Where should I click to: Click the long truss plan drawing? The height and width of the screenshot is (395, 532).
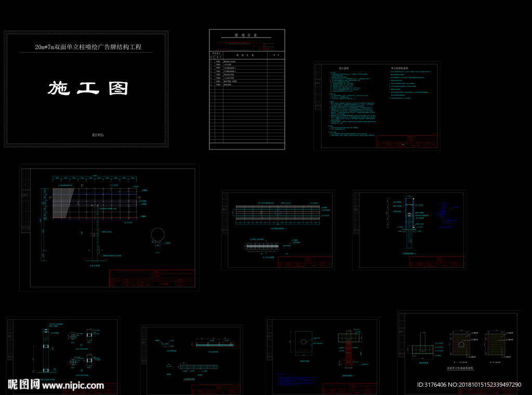click(277, 212)
